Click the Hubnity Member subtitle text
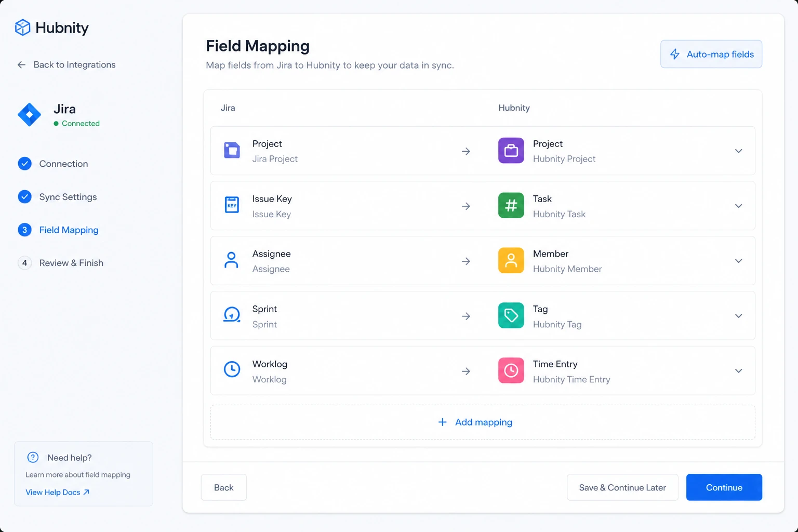Screen dimensions: 798x532 click(x=567, y=269)
